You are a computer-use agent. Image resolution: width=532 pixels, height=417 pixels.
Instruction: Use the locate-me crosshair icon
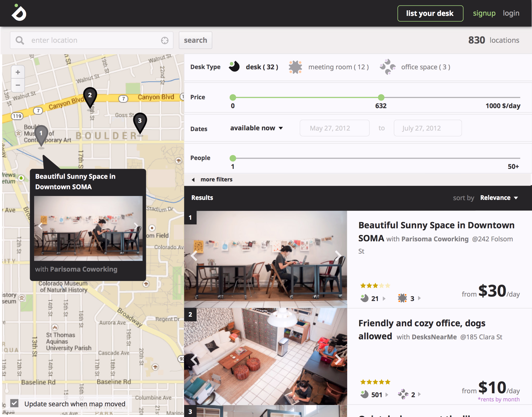click(165, 40)
